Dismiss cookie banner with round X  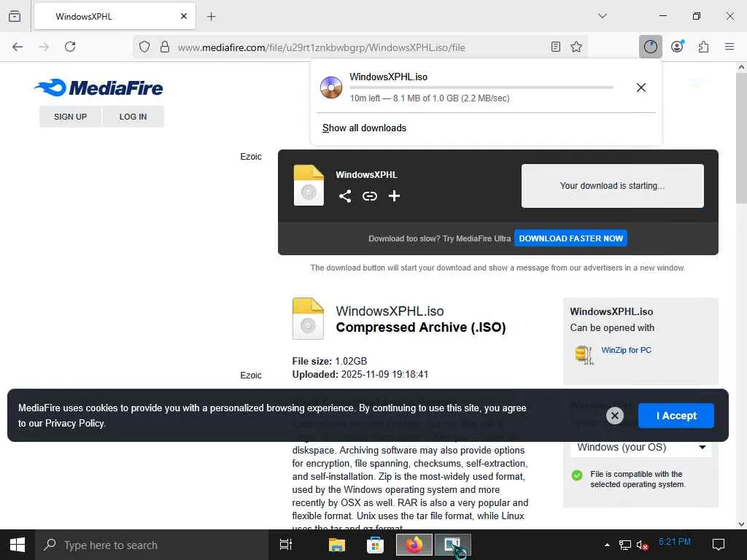pos(614,416)
